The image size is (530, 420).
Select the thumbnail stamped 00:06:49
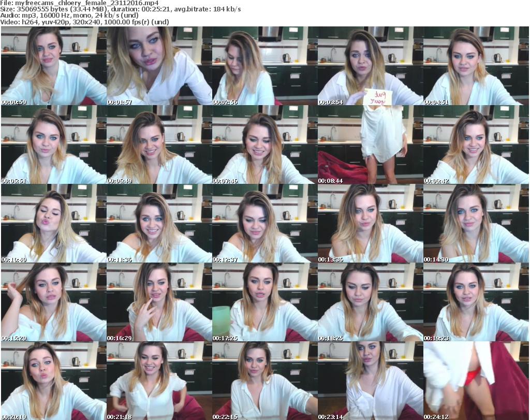pyautogui.click(x=159, y=144)
